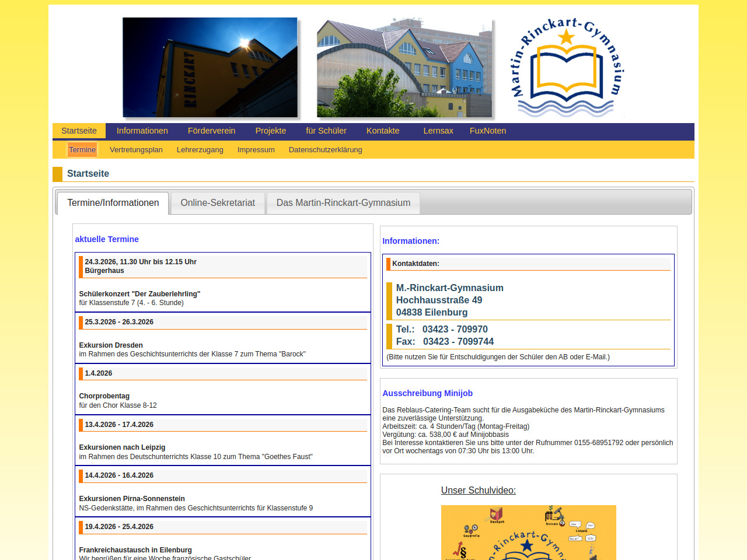The width and height of the screenshot is (747, 560).
Task: View the Datenschutzerklärung page
Action: click(x=325, y=150)
